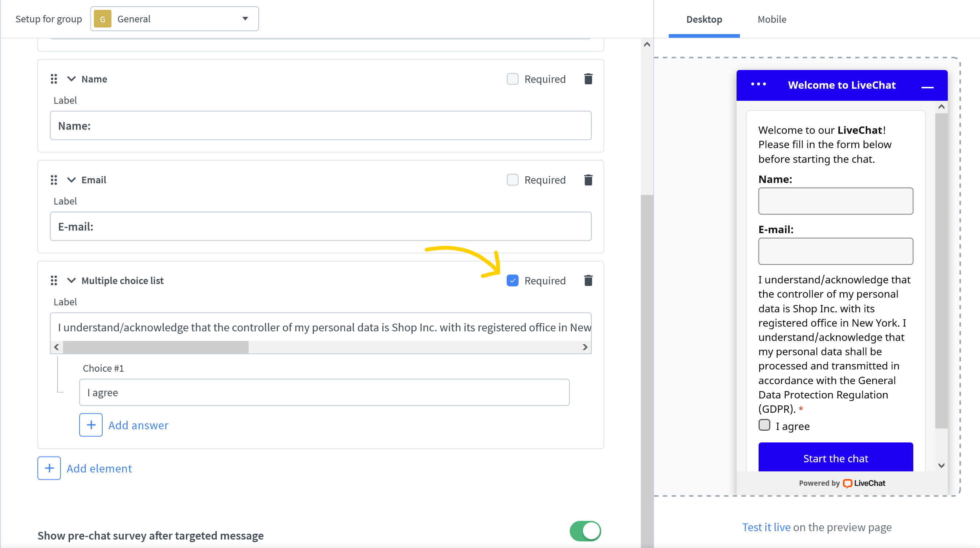Click the add answer plus icon

click(91, 425)
